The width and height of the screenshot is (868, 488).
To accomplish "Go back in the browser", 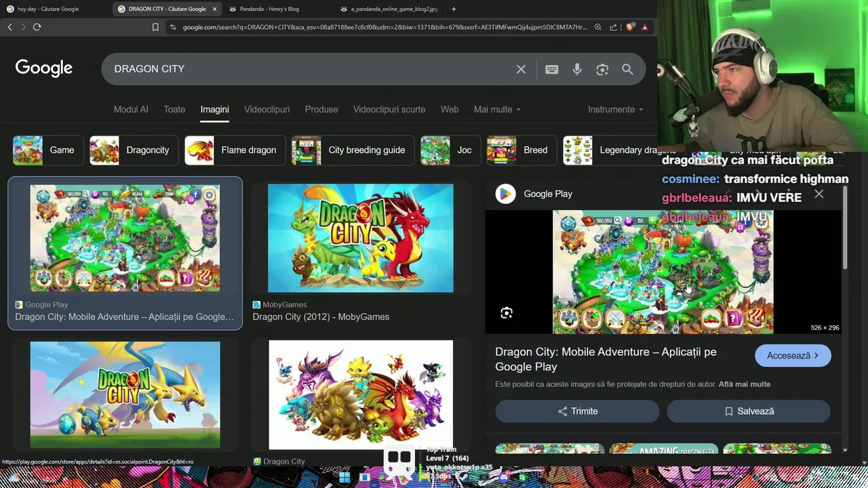I will pos(9,27).
